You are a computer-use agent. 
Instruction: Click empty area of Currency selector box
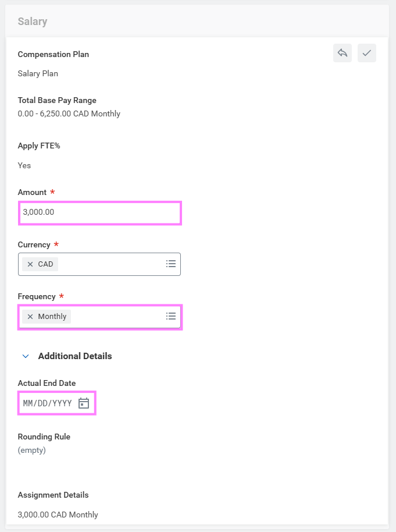point(110,264)
